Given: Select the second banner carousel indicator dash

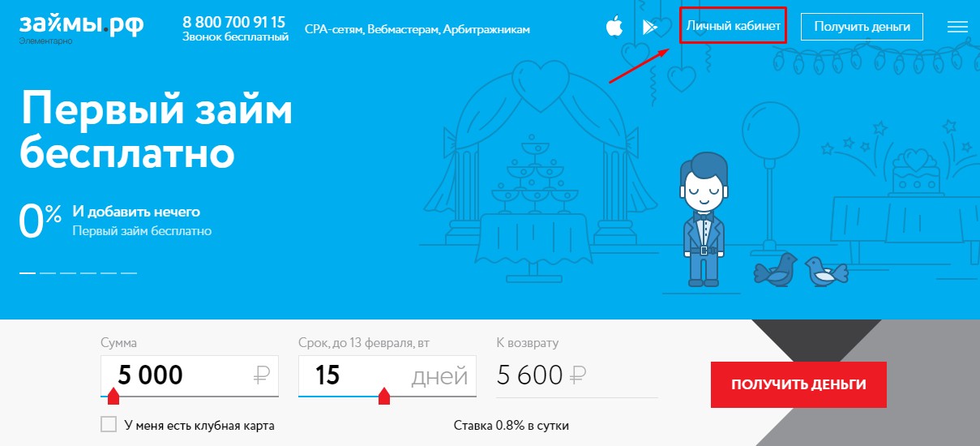Looking at the screenshot, I should [48, 273].
